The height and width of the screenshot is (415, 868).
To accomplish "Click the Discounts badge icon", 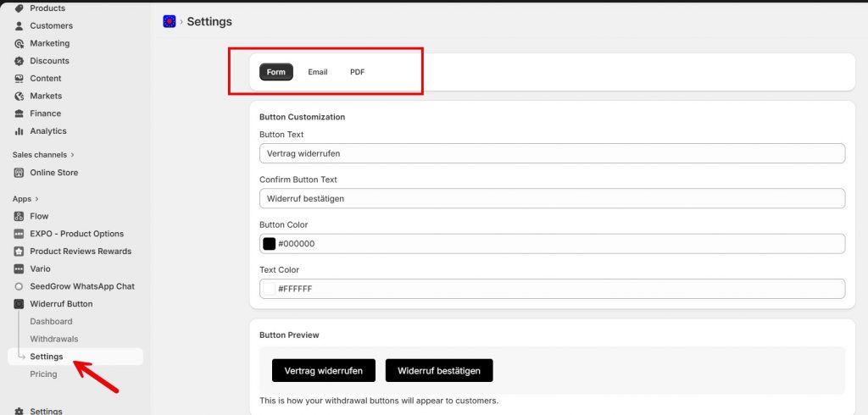I will click(19, 61).
